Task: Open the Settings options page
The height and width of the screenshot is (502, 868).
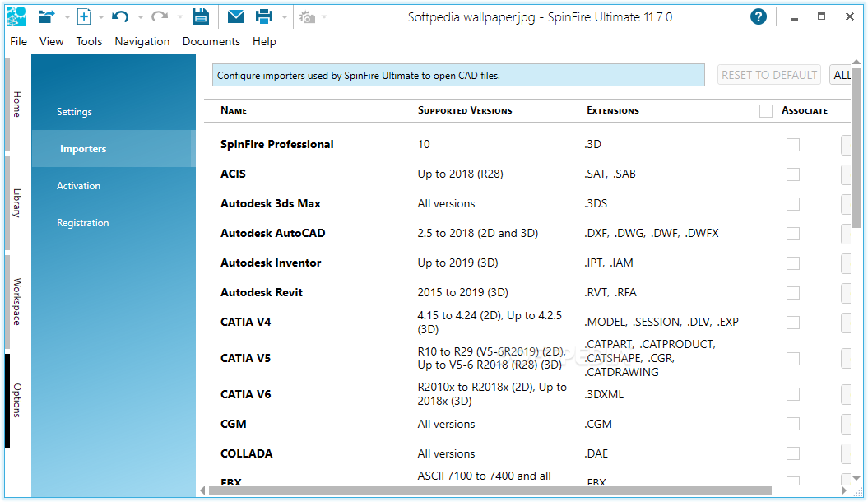Action: (x=114, y=112)
